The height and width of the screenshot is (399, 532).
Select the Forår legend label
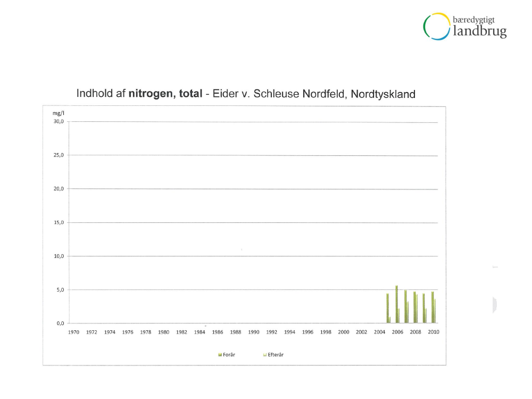[x=229, y=355]
